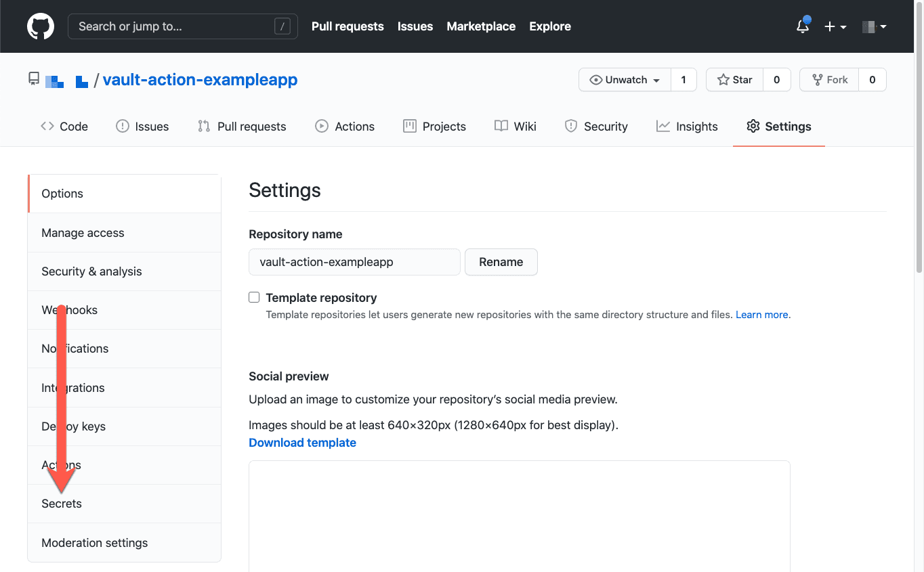Open Security & analysis sidebar item
Image resolution: width=924 pixels, height=572 pixels.
125,271
